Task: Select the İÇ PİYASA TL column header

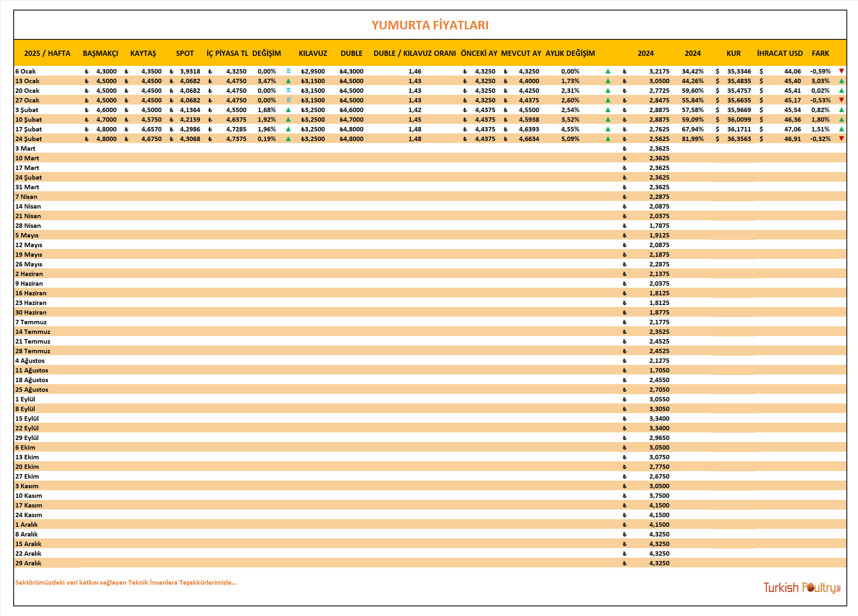Action: (227, 53)
